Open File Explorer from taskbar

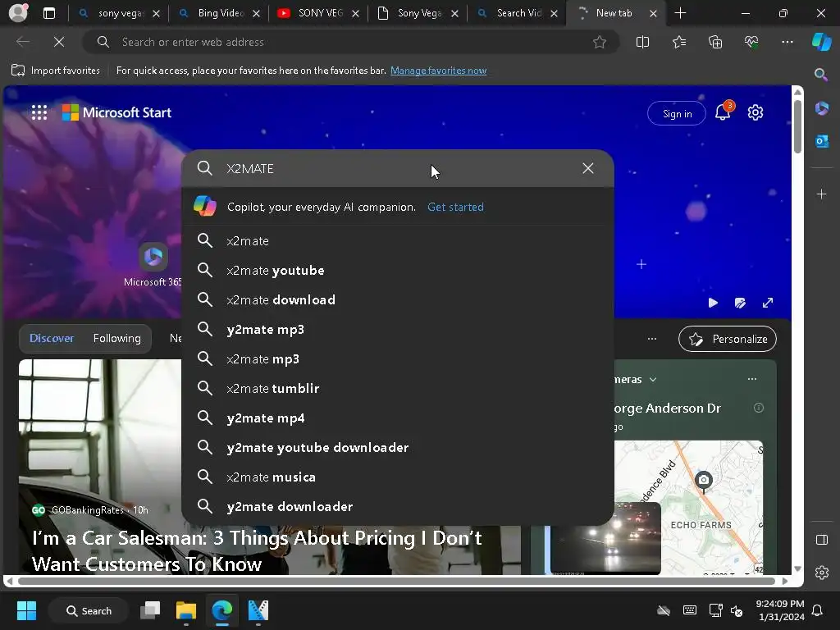pos(186,610)
